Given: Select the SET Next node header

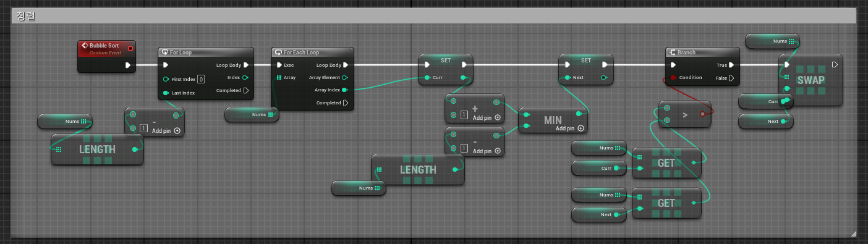Looking at the screenshot, I should click(x=586, y=61).
